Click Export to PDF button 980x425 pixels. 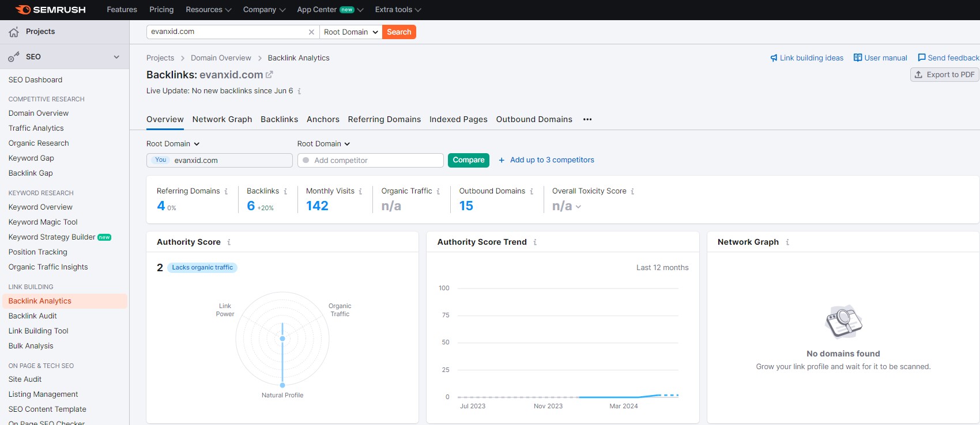pyautogui.click(x=944, y=75)
